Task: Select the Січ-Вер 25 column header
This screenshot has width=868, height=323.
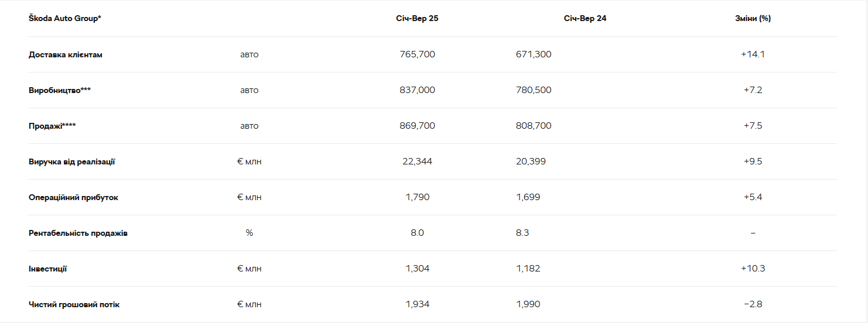Action: pyautogui.click(x=417, y=18)
